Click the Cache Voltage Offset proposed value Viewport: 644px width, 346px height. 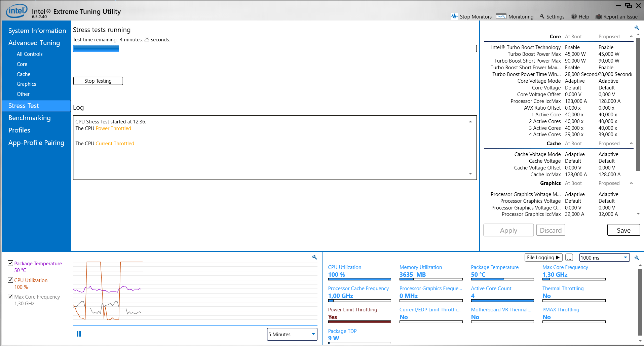tap(607, 168)
